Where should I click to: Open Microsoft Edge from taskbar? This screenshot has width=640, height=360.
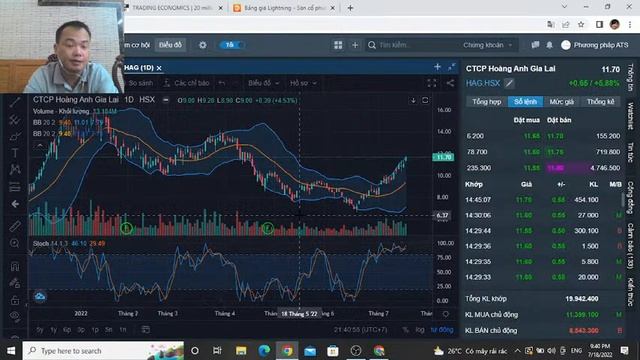tap(264, 351)
